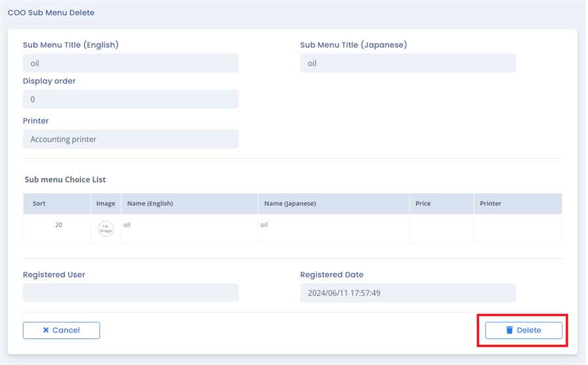Select the Sub Menu Title (English) field
Viewport: 588px width, 365px height.
point(131,63)
